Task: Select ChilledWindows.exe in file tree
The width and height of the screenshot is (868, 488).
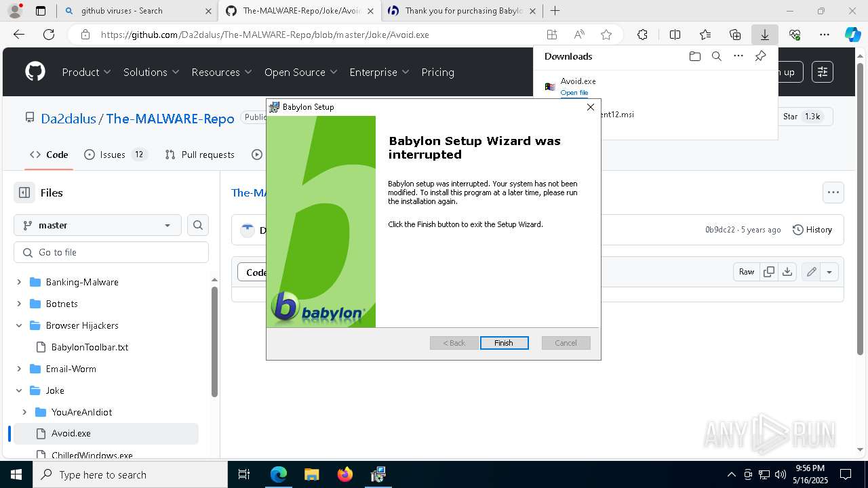Action: click(x=92, y=455)
